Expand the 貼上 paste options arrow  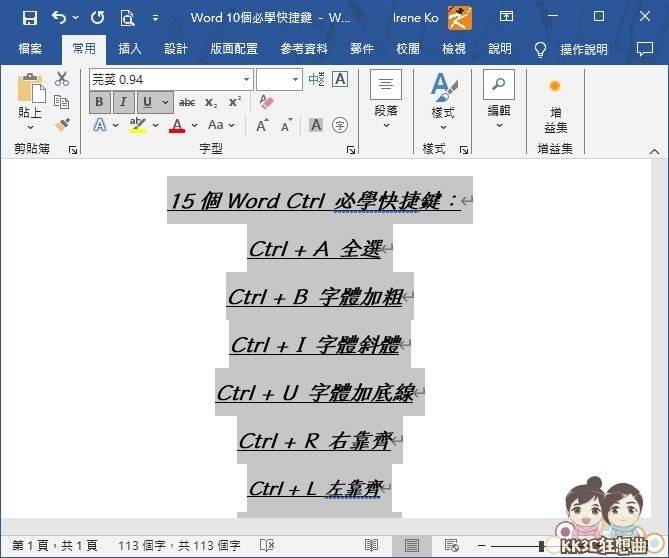(30, 127)
